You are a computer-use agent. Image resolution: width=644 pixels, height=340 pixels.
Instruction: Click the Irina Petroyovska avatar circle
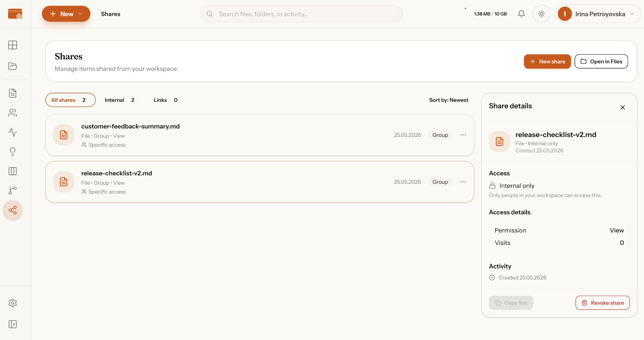565,14
